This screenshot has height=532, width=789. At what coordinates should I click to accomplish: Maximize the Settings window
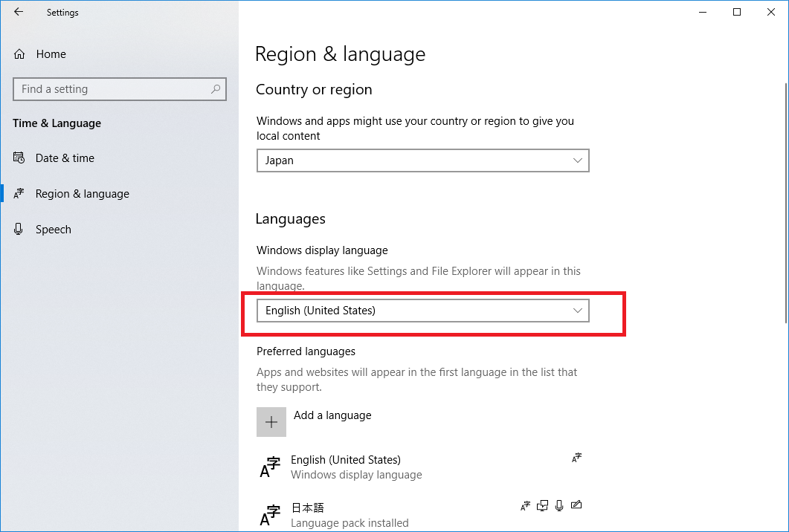[737, 12]
